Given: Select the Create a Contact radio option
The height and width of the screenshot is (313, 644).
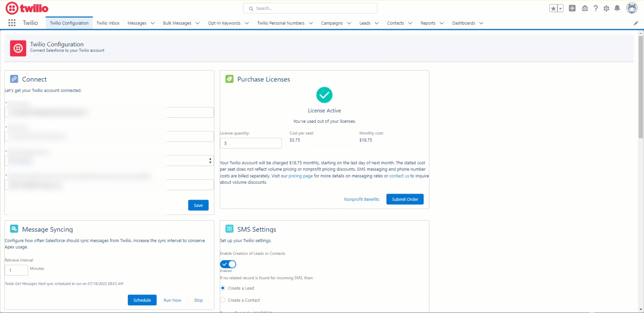Looking at the screenshot, I should [x=223, y=300].
